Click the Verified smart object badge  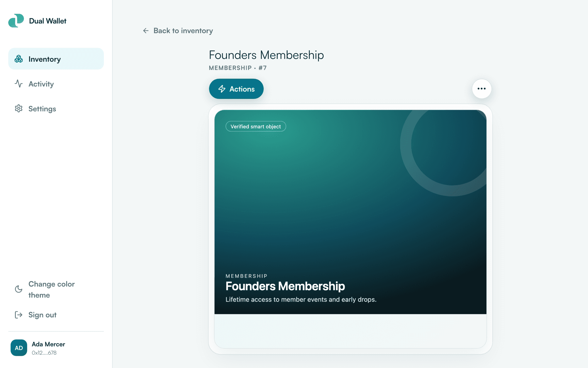[x=256, y=127]
